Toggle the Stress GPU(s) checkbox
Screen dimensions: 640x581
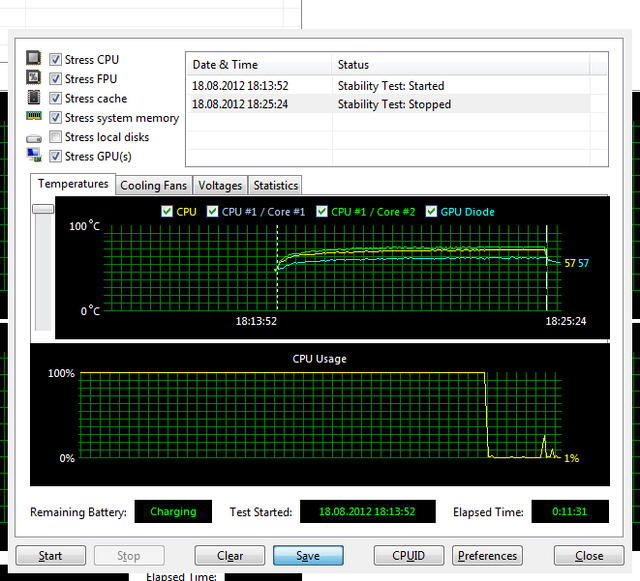click(x=56, y=156)
